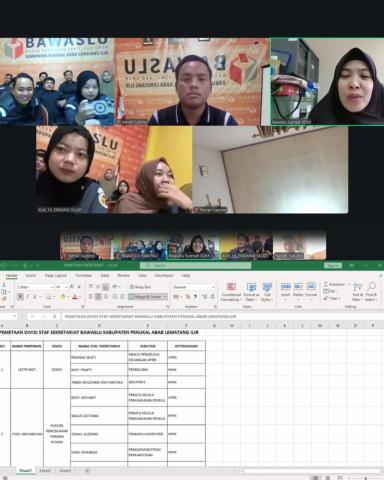Click Decrease Indent icon
This screenshot has height=480, width=384.
(x=115, y=297)
